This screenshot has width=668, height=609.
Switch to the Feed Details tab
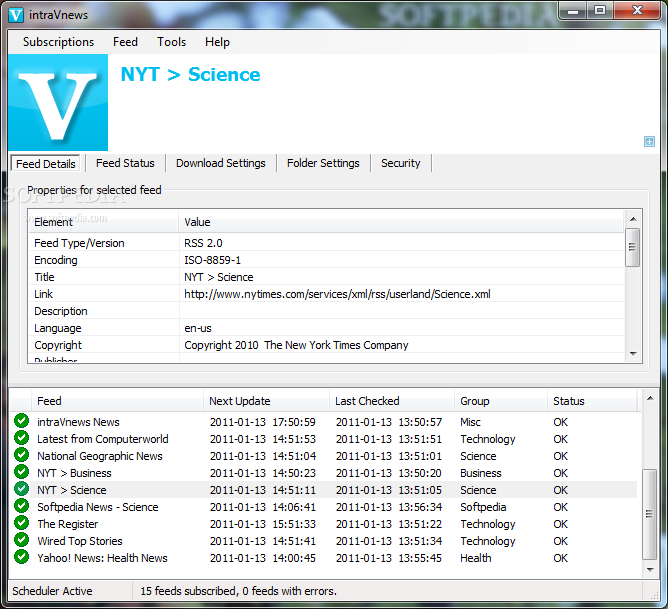[x=46, y=164]
